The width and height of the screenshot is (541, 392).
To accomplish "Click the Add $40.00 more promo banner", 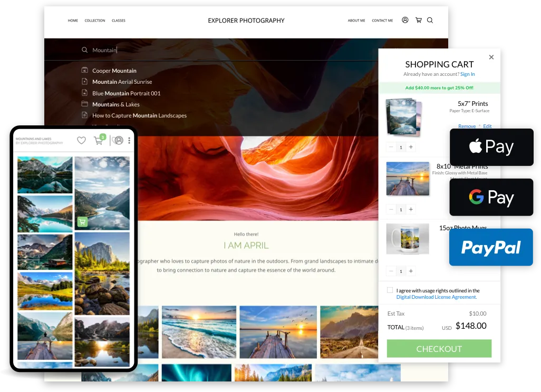I will [439, 87].
